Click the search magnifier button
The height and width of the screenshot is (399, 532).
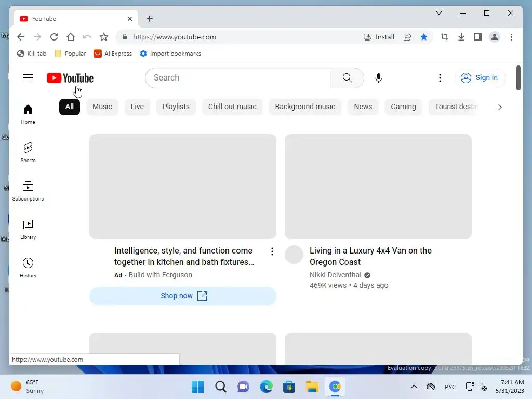coord(347,78)
